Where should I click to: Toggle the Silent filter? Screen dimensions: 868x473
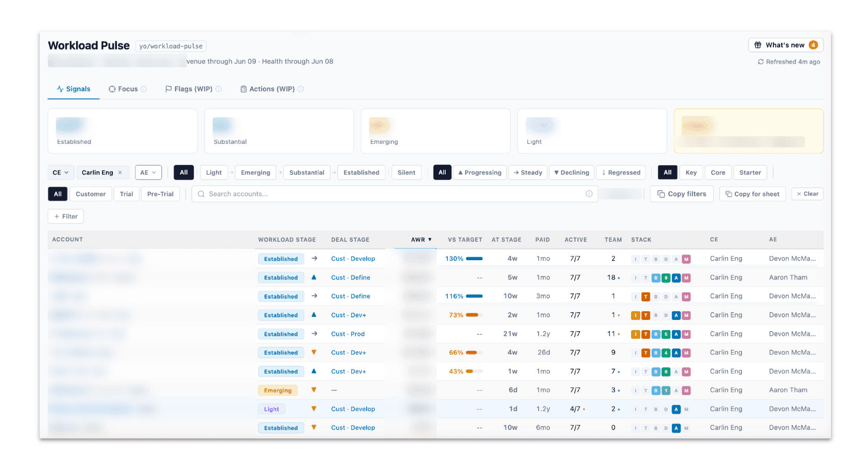pos(406,172)
